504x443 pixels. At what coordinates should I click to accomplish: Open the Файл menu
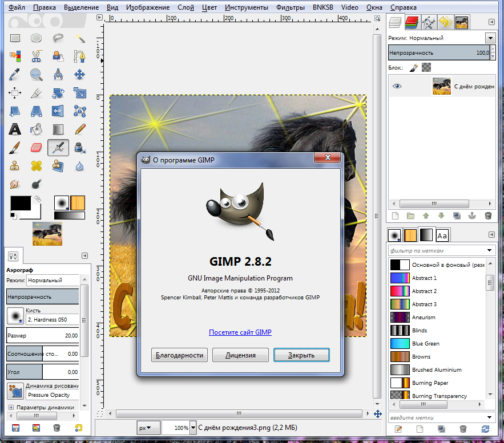(17, 7)
